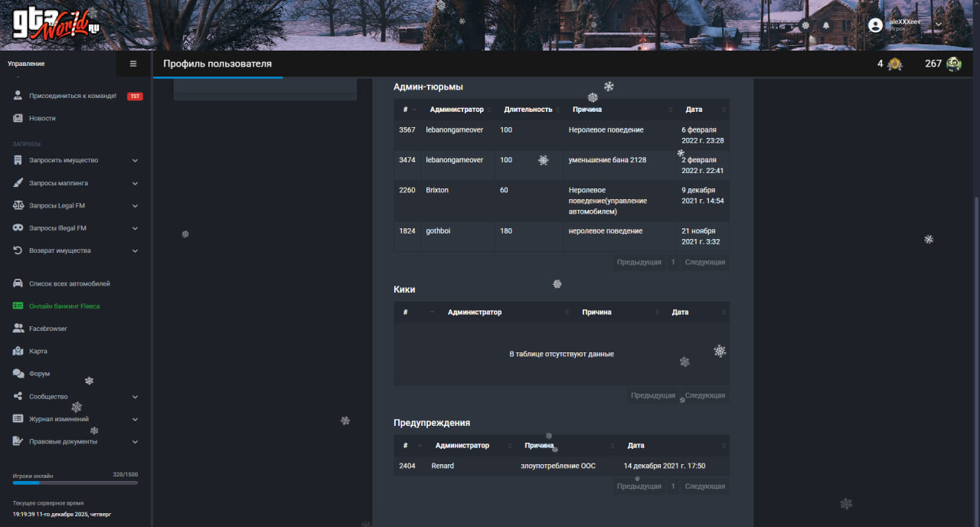Expand the Запросить имущество chevron
This screenshot has width=980, height=527.
(135, 161)
